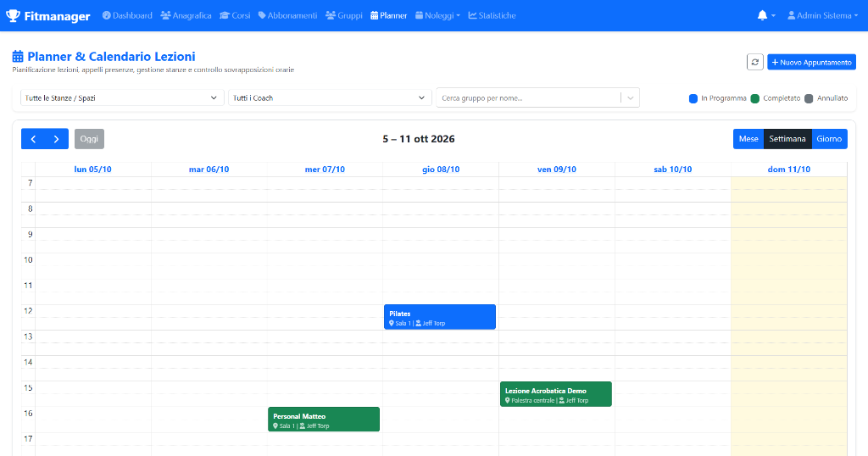The image size is (868, 456).
Task: Click the refresh calendar icon button
Action: tap(755, 62)
